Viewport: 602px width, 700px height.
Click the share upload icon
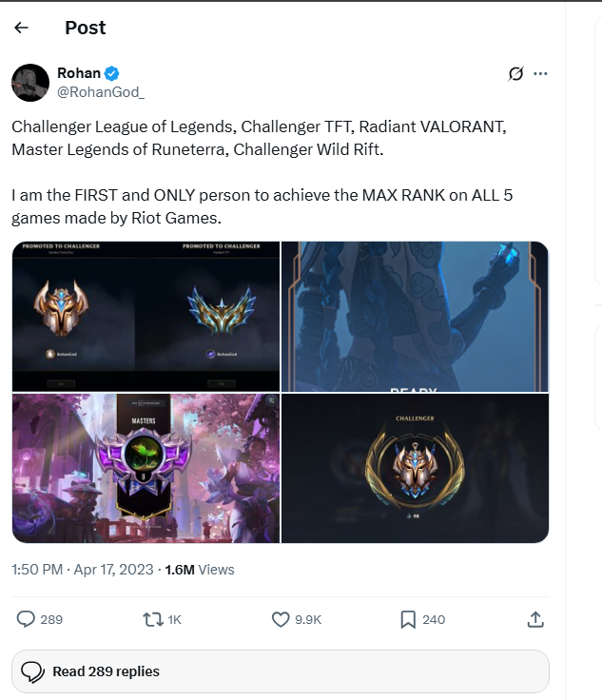point(535,620)
